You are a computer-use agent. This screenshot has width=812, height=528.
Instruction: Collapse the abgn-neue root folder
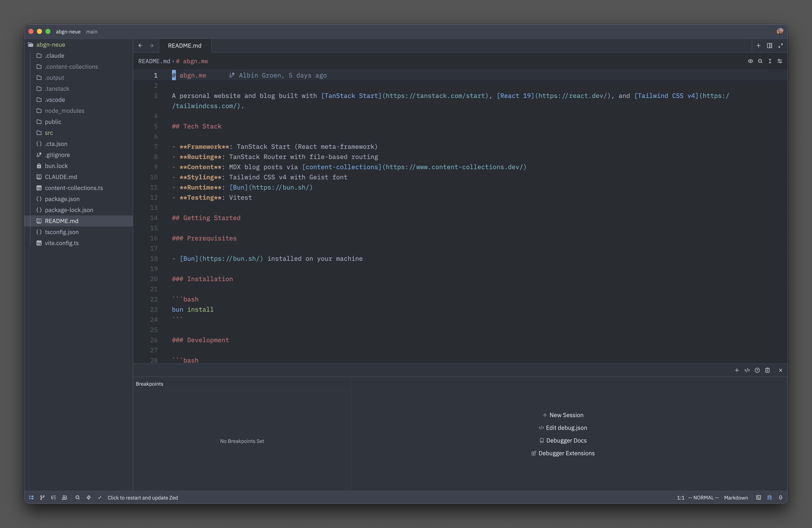pyautogui.click(x=50, y=45)
